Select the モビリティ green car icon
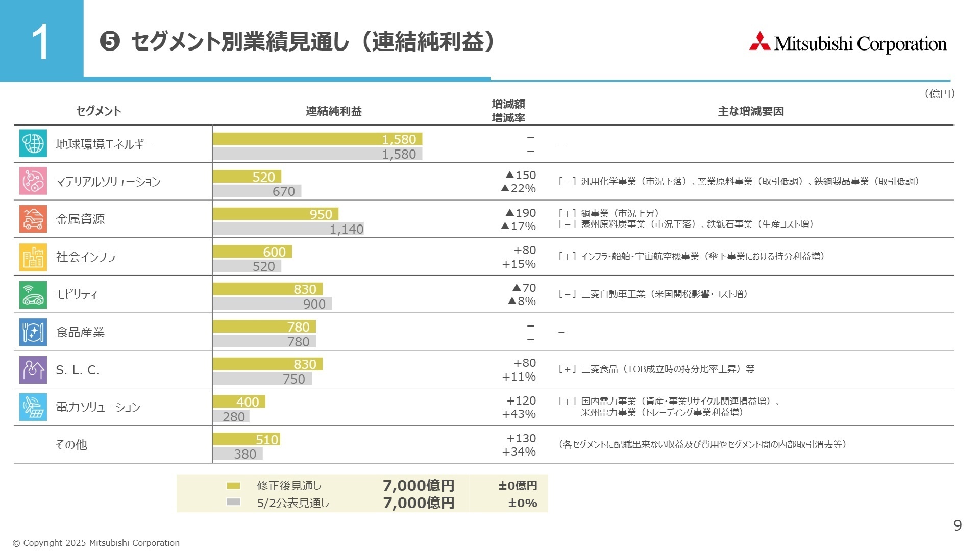The height and width of the screenshot is (551, 980). [32, 294]
